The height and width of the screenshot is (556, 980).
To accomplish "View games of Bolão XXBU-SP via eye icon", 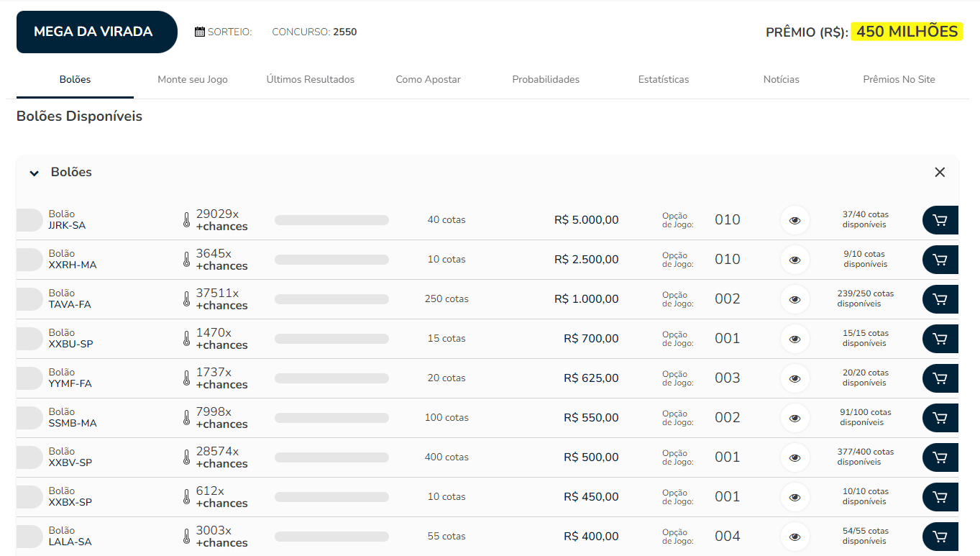I will (x=794, y=339).
